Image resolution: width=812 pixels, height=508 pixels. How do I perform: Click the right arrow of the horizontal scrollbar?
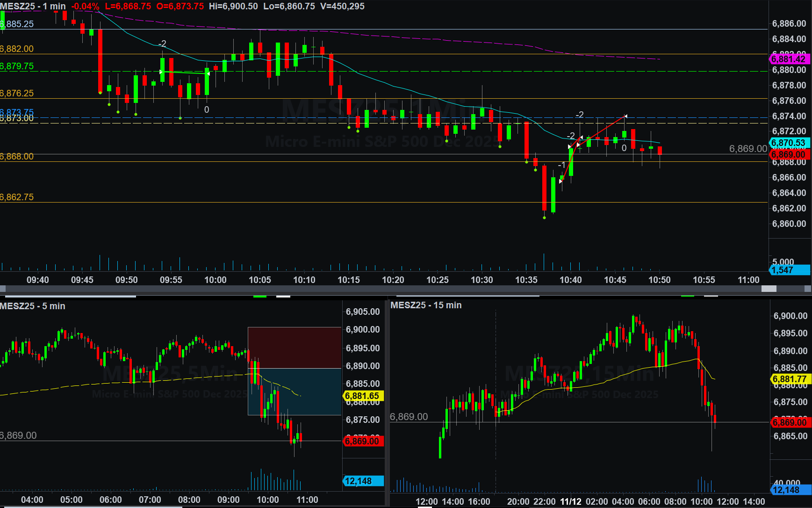click(808, 289)
